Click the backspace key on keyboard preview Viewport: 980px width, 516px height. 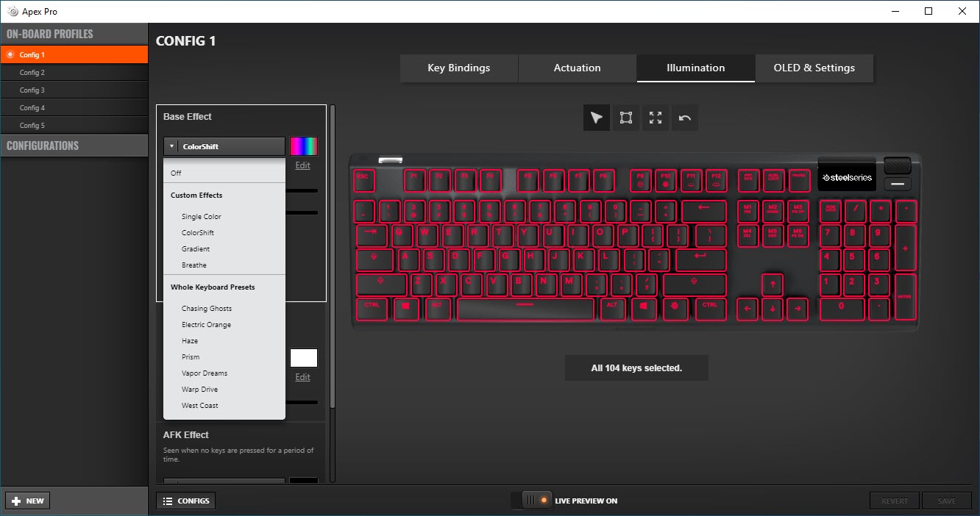click(x=704, y=211)
